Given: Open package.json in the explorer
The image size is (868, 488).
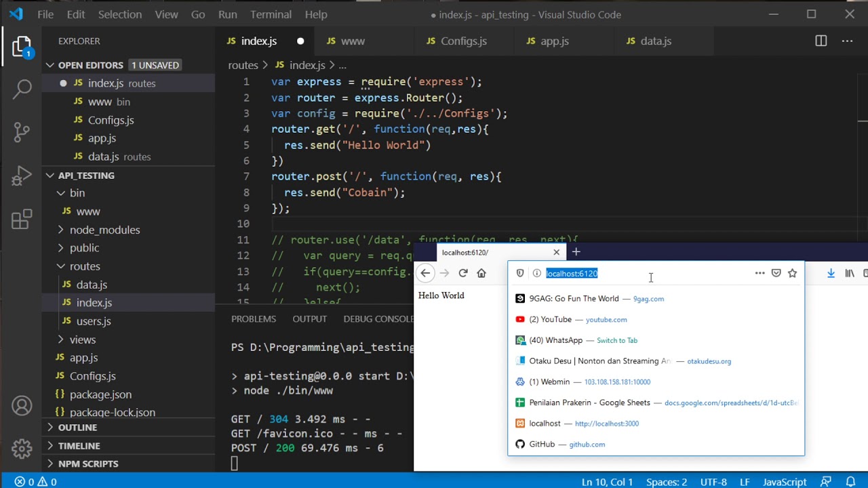Looking at the screenshot, I should pyautogui.click(x=100, y=394).
